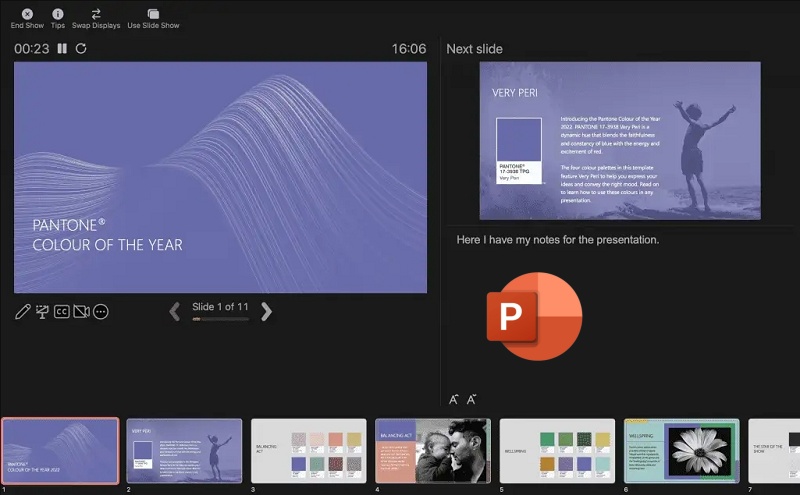
Task: Select slide 1 thumbnail in filmstrip
Action: click(60, 451)
